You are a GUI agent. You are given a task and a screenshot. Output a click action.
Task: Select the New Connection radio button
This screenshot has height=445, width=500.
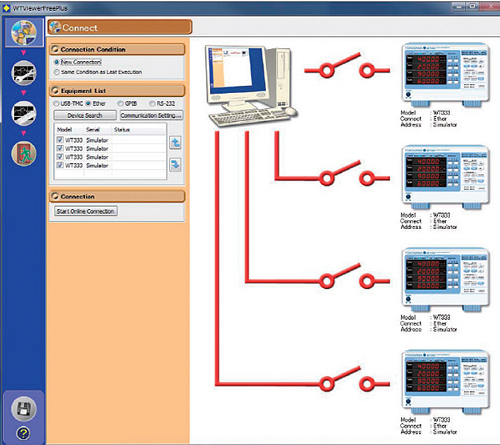57,62
